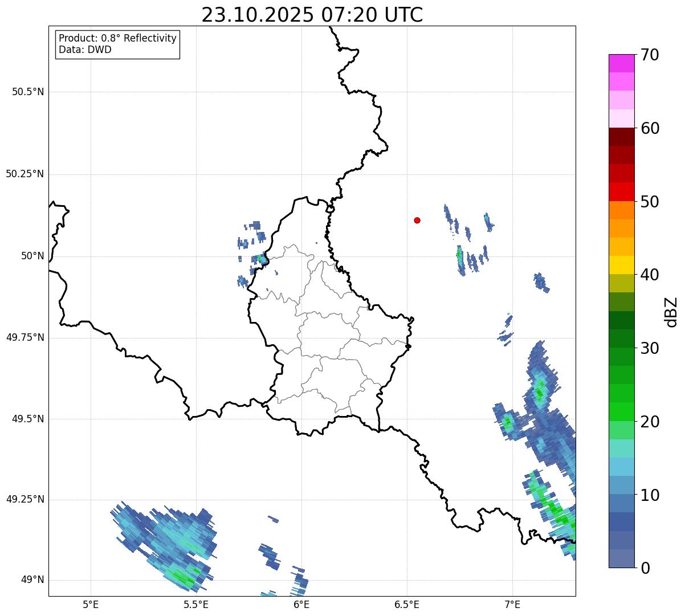Click the magenta top swatch of colorbar

click(621, 63)
